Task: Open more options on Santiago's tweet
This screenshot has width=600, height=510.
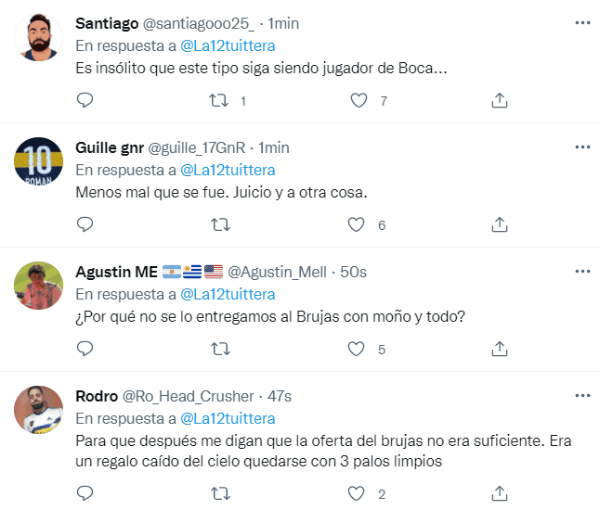Action: pos(582,23)
